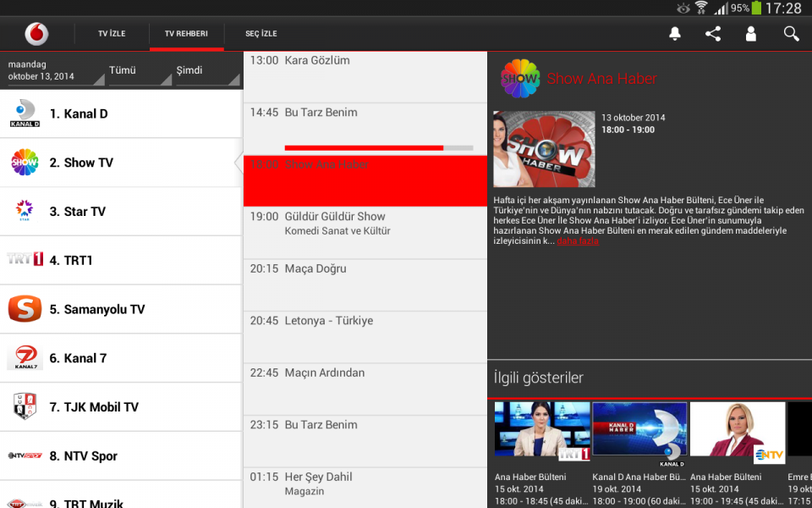Image resolution: width=812 pixels, height=508 pixels.
Task: Select the TV REHBERİ tab
Action: click(x=186, y=34)
